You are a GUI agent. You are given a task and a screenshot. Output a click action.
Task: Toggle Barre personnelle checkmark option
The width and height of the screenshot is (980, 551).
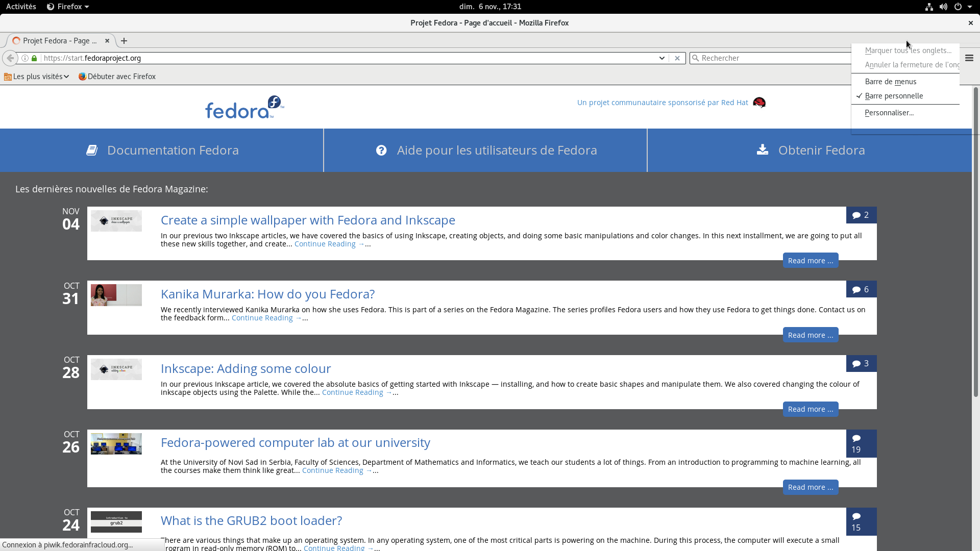point(893,96)
